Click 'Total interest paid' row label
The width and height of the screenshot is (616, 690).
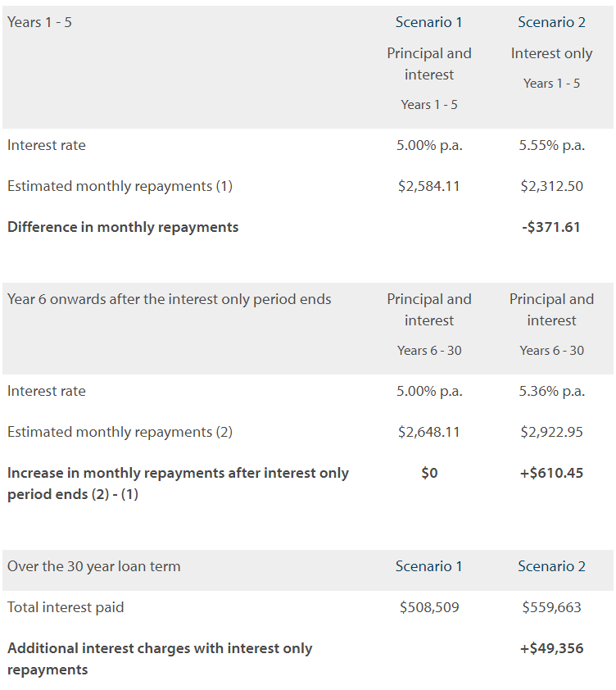66,607
